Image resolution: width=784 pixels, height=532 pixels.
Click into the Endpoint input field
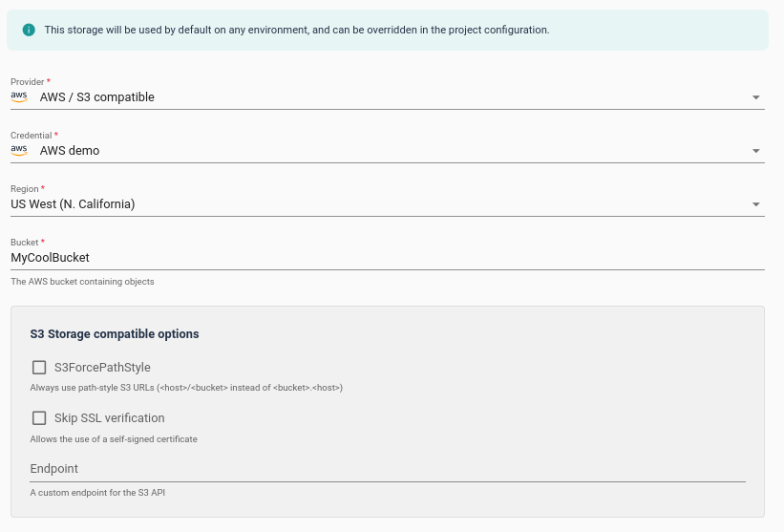point(387,469)
